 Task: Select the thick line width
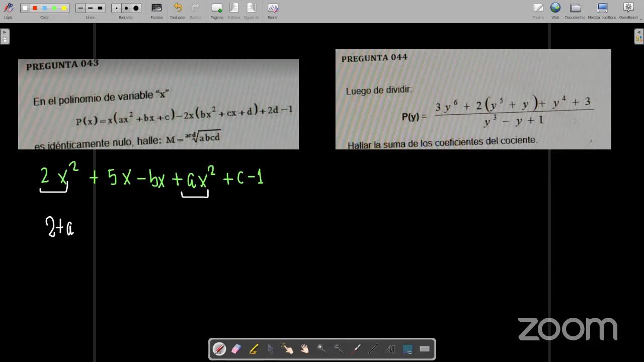pyautogui.click(x=100, y=8)
